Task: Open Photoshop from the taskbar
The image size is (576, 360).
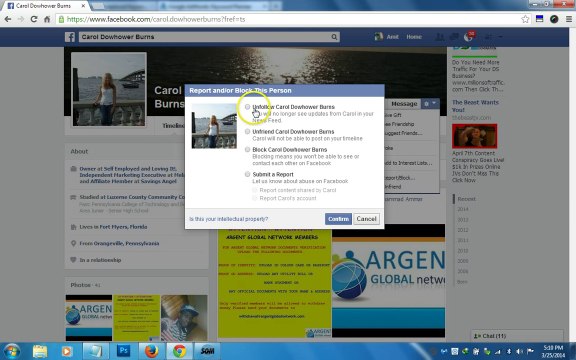Action: point(123,351)
